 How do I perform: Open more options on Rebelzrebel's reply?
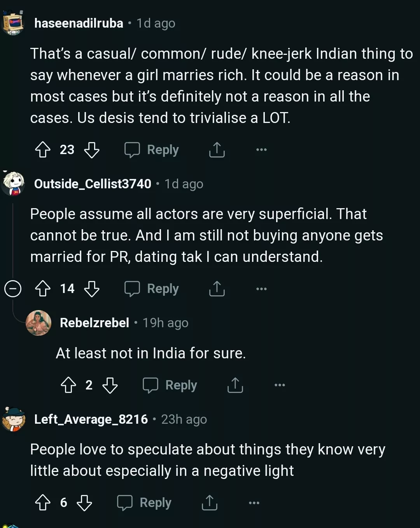[x=279, y=385]
